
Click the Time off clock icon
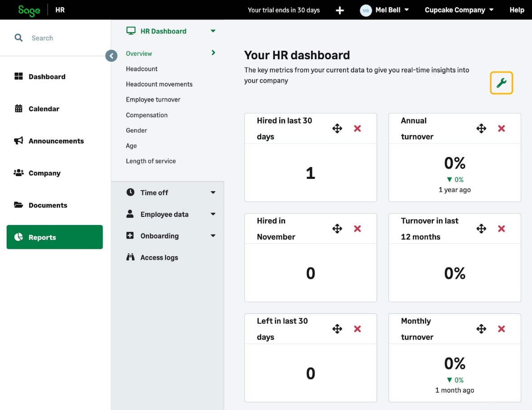point(130,192)
